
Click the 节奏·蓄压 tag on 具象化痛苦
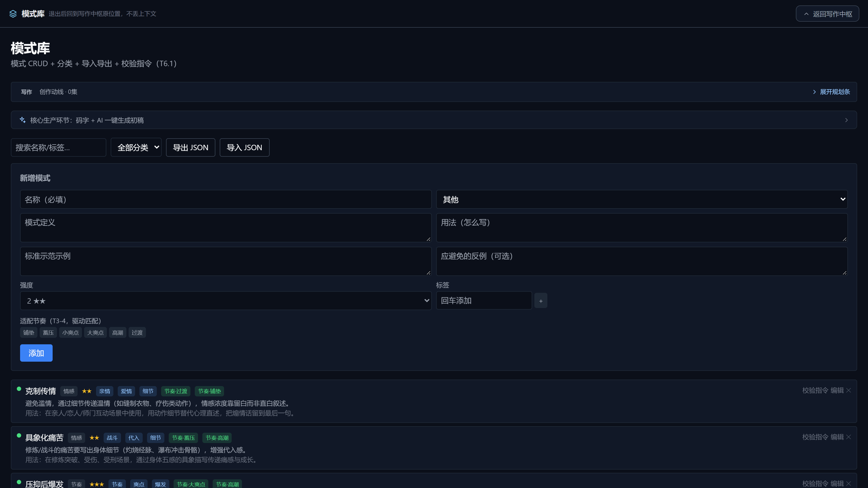click(183, 438)
